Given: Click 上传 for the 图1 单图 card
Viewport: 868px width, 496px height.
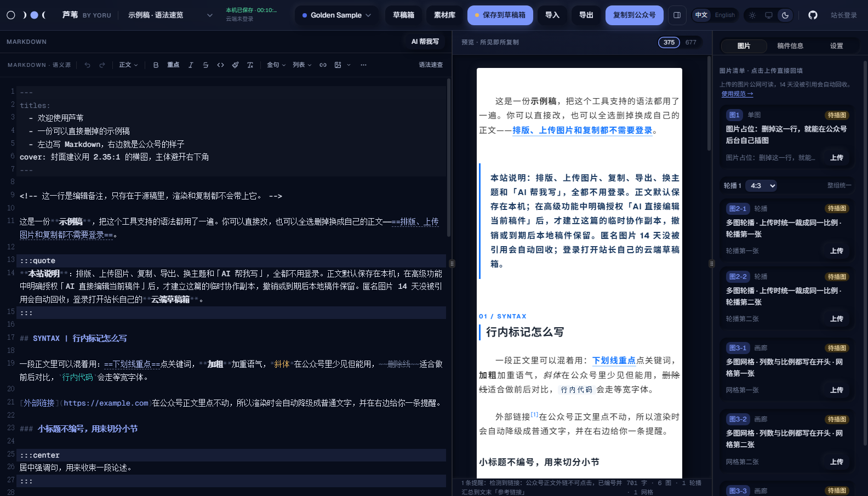Looking at the screenshot, I should click(836, 158).
